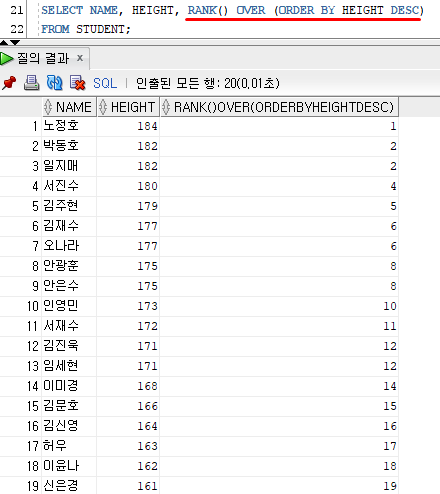Click the sort icon beside NAME column
Viewport: 440px width, 494px height.
click(x=48, y=107)
